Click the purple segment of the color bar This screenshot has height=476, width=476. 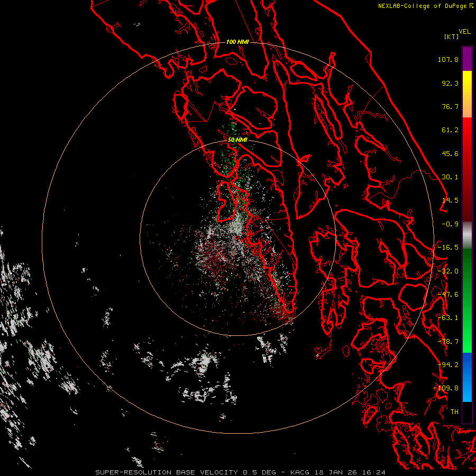click(467, 59)
